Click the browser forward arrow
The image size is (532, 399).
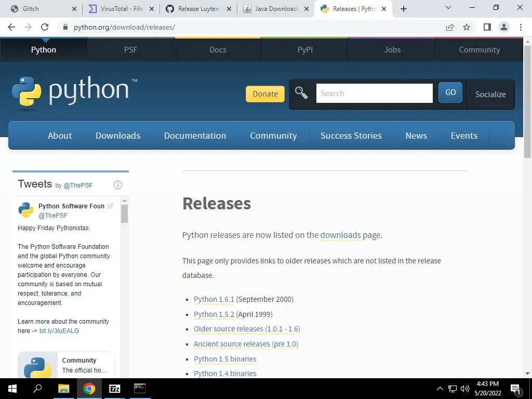[28, 27]
